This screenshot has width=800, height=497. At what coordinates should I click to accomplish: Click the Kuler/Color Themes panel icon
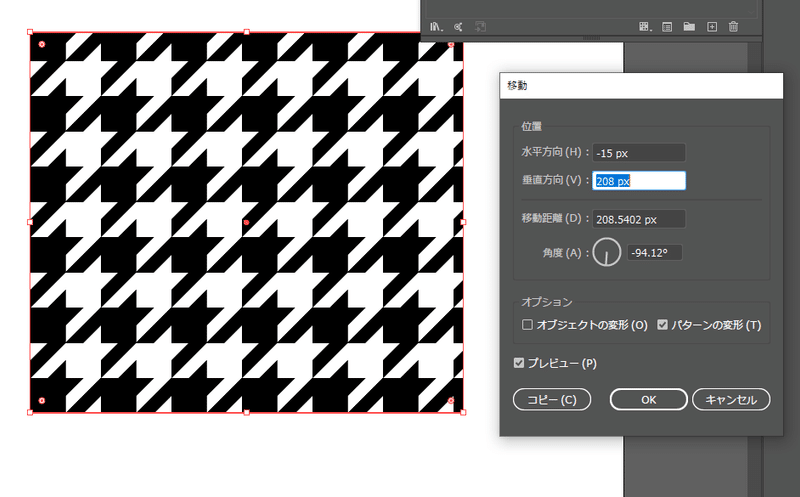(x=458, y=27)
